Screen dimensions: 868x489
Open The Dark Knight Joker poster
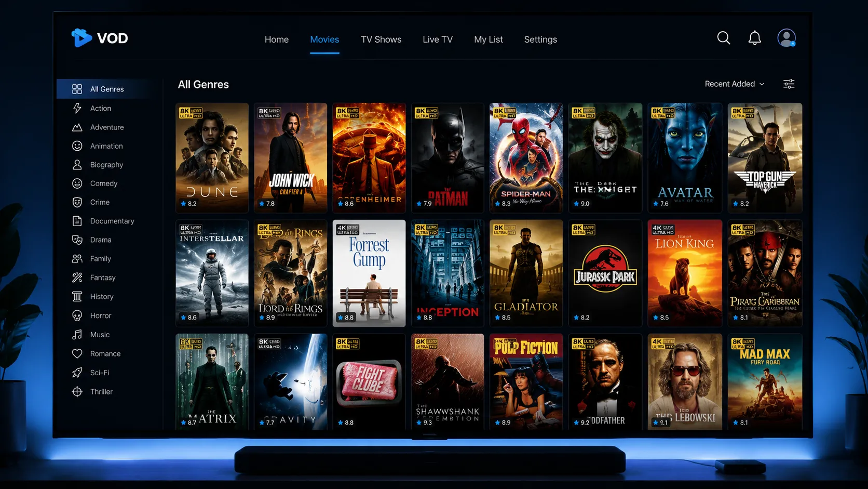pyautogui.click(x=605, y=158)
